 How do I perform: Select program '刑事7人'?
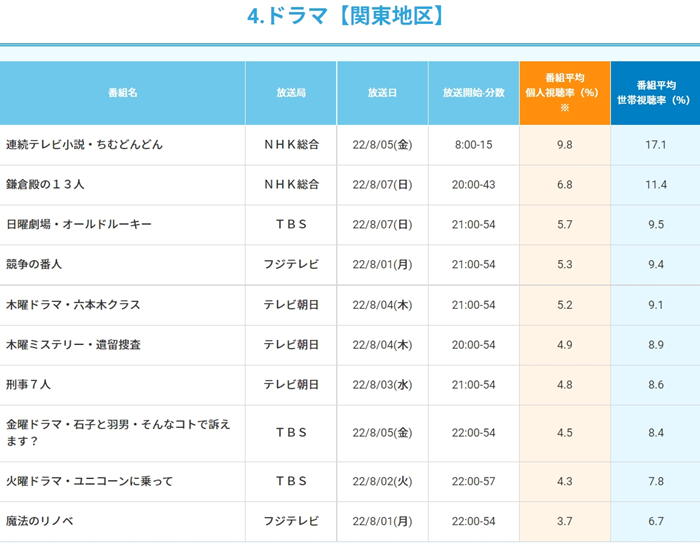click(x=28, y=384)
